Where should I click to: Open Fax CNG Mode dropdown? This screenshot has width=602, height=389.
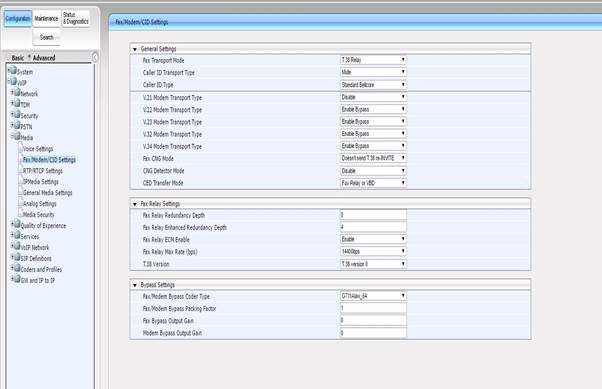coord(373,158)
